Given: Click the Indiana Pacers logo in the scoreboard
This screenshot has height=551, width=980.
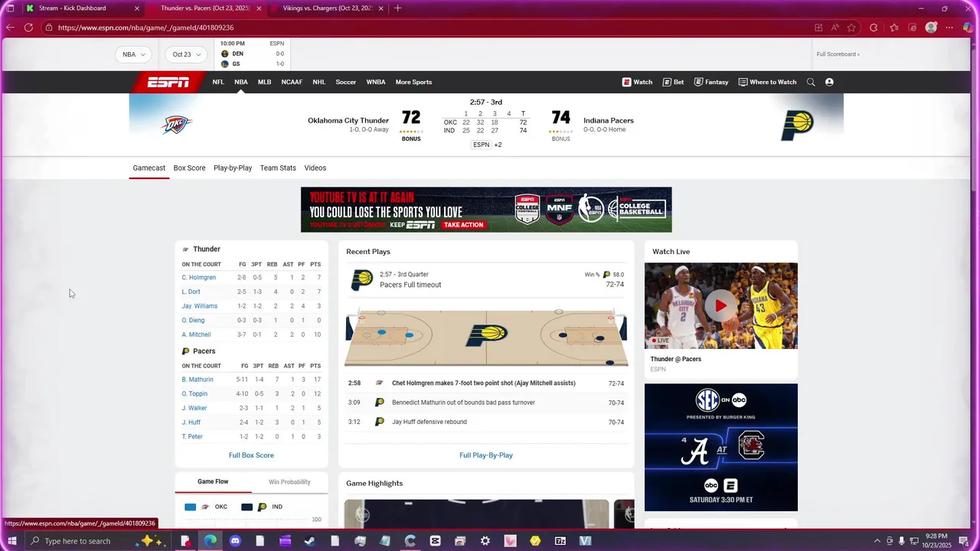Looking at the screenshot, I should pyautogui.click(x=797, y=125).
